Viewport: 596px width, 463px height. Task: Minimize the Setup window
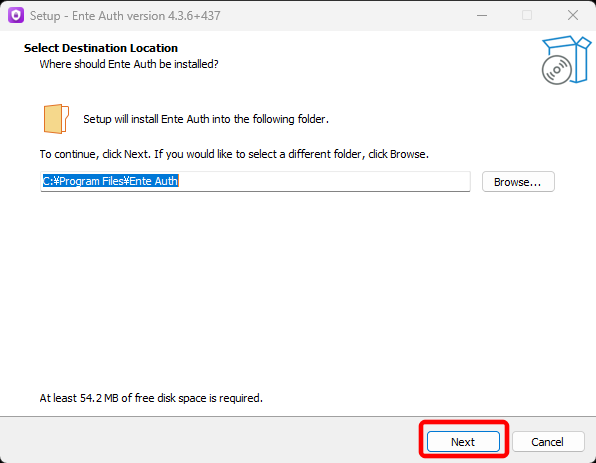(x=482, y=16)
